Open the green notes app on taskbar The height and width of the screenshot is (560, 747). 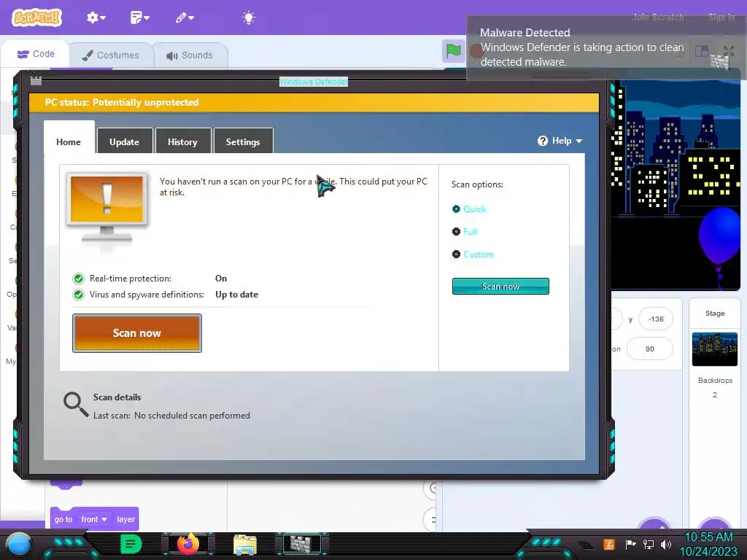(x=131, y=544)
